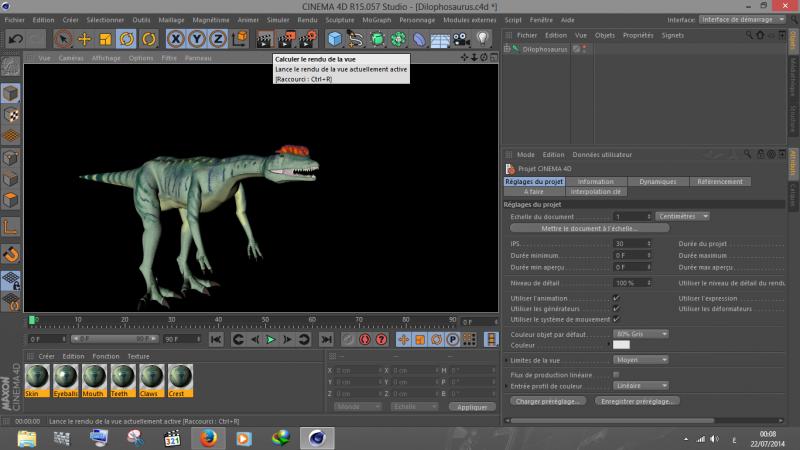This screenshot has width=800, height=450.
Task: Open Couleur objet par défaut dropdown
Action: coord(641,334)
